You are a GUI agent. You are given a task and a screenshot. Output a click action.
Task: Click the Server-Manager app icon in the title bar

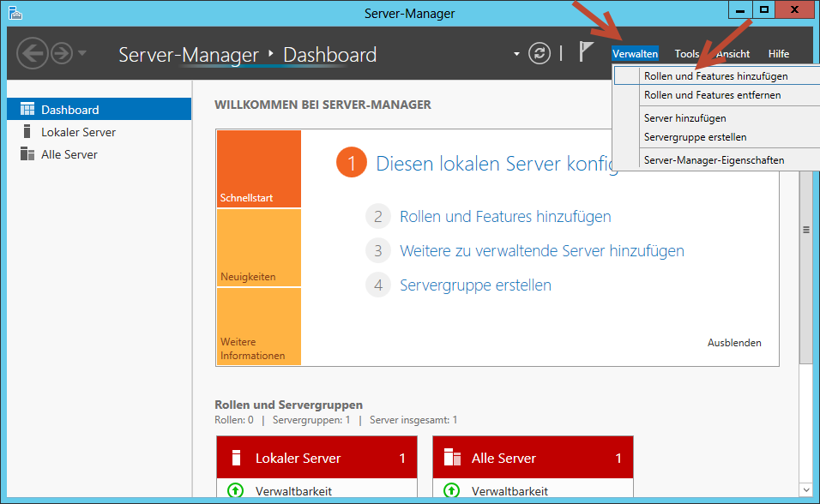(x=15, y=13)
